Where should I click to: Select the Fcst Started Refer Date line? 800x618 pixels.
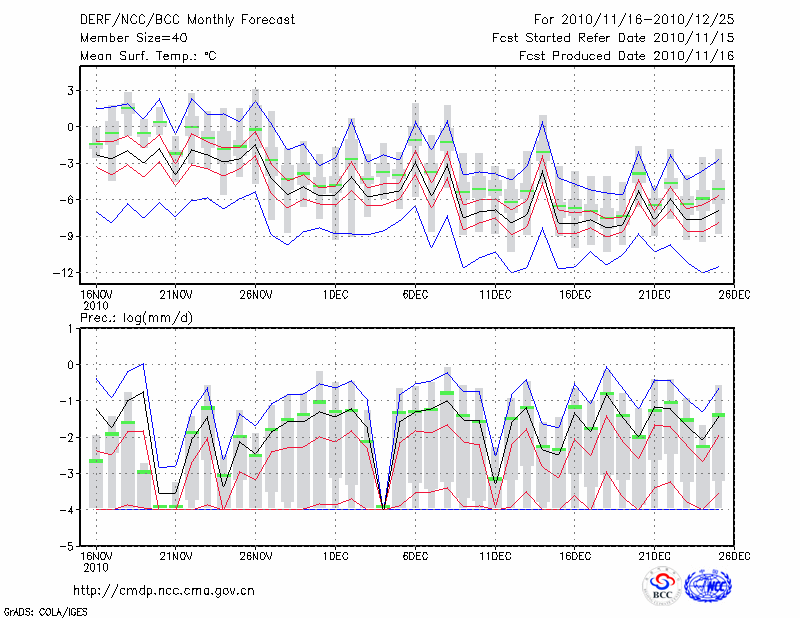click(x=613, y=38)
